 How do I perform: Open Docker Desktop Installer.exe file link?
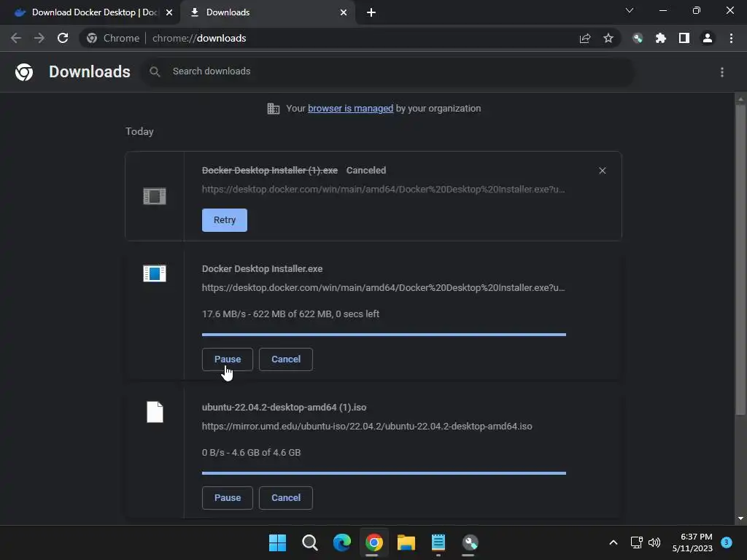(262, 269)
